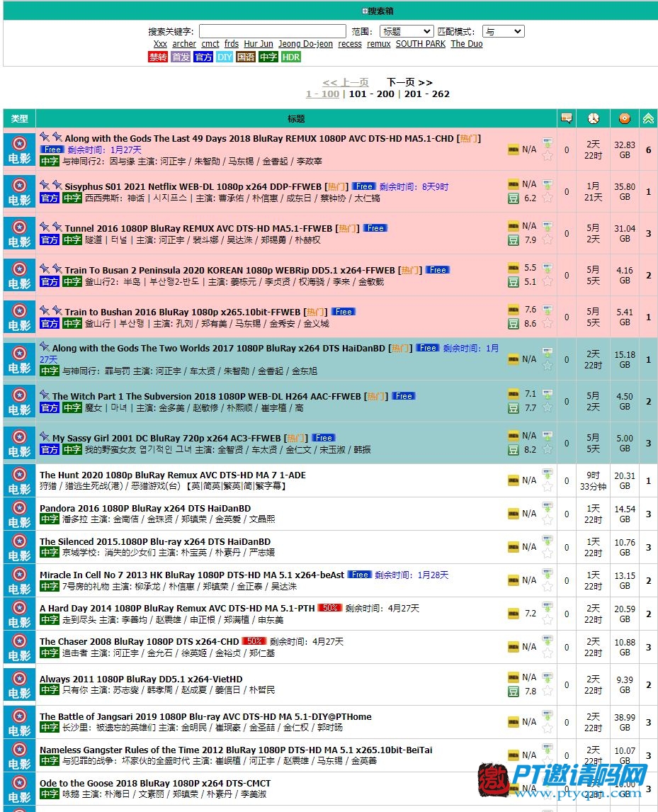Bookmark The Silenced 2015 with its star
The width and height of the screenshot is (658, 812).
548,553
